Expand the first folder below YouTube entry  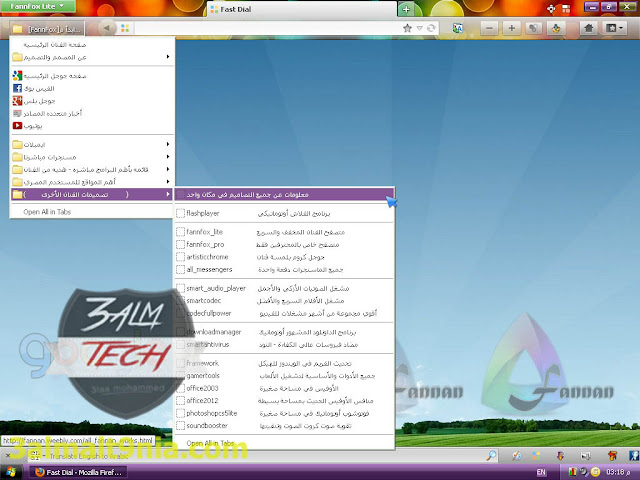pos(92,144)
